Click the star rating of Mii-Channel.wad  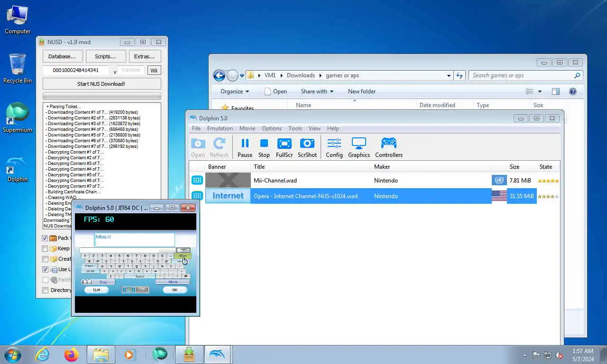point(548,181)
